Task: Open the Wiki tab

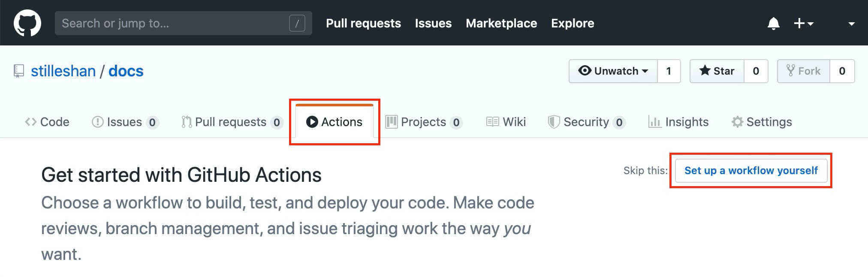Action: point(506,122)
